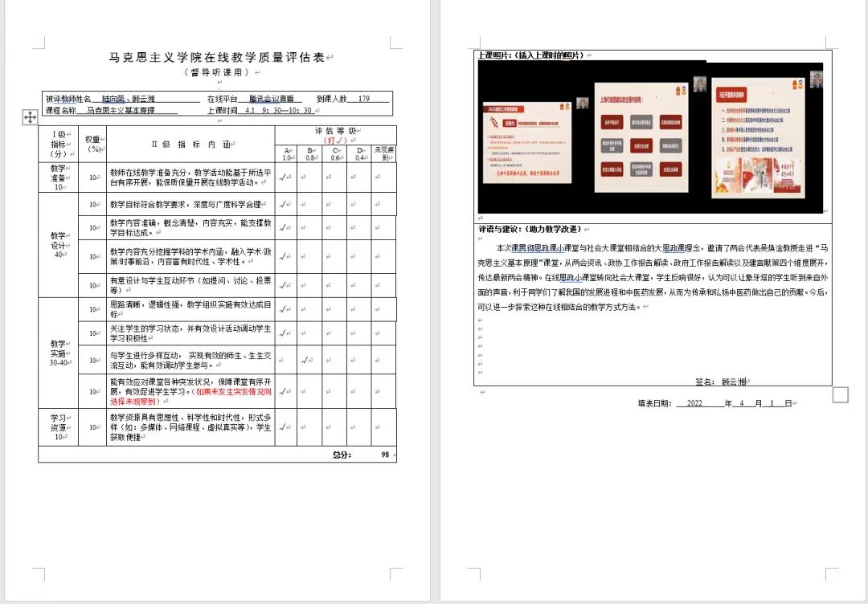This screenshot has width=868, height=604.
Task: Click the A check mark for 教学内容准确 row
Action: click(x=284, y=228)
